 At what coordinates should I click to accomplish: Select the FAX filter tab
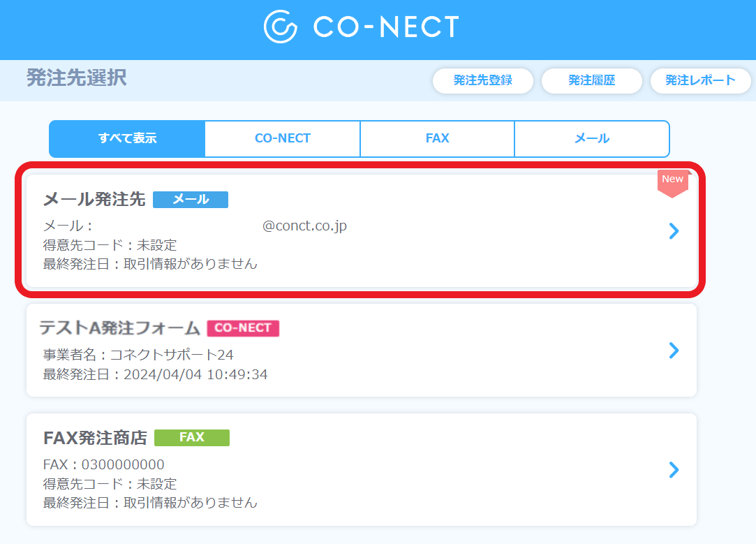437,138
